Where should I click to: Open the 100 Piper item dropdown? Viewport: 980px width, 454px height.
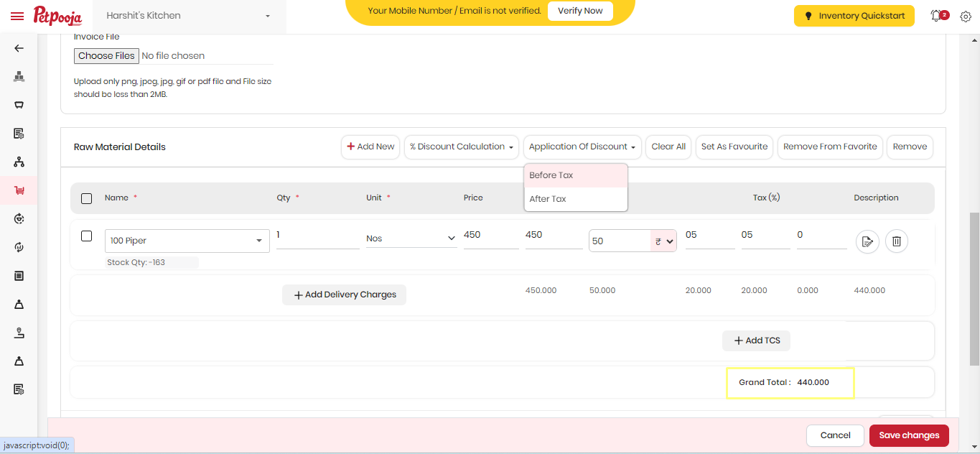(187, 241)
